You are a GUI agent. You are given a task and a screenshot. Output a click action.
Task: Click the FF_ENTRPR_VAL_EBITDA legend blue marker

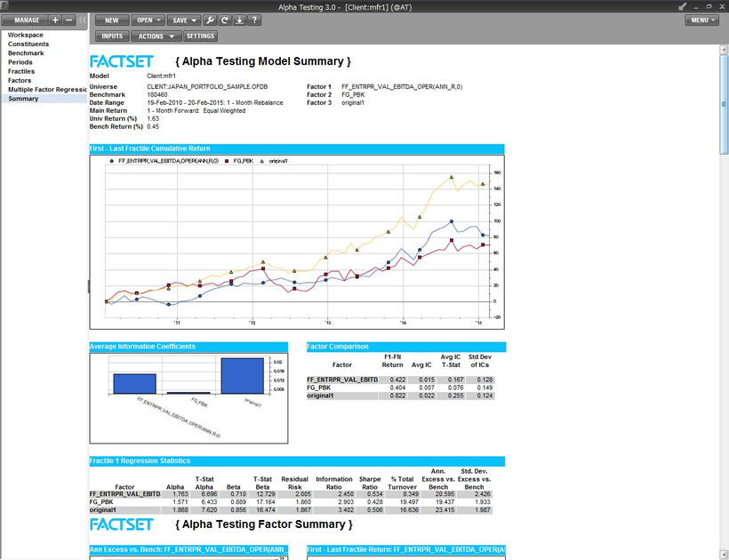[112, 161]
